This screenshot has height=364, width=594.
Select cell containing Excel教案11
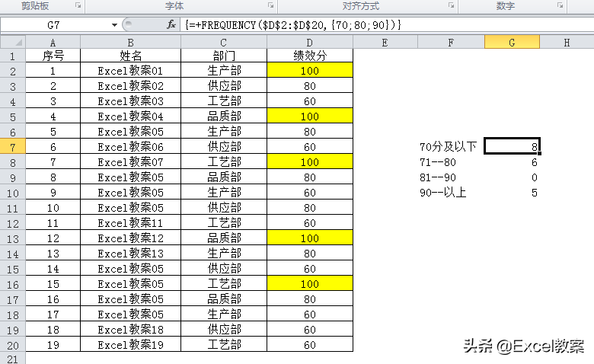pos(131,222)
